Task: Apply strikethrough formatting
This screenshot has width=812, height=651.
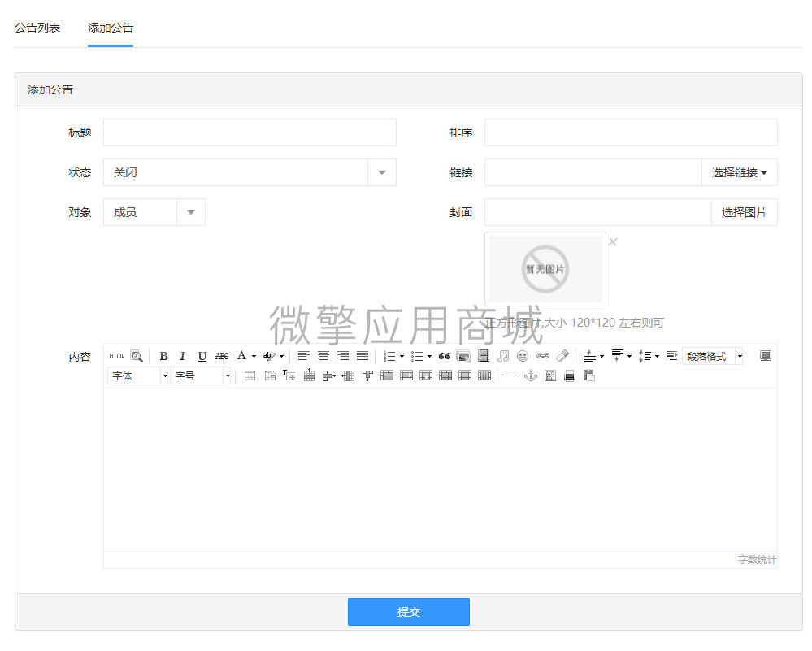Action: pos(222,356)
